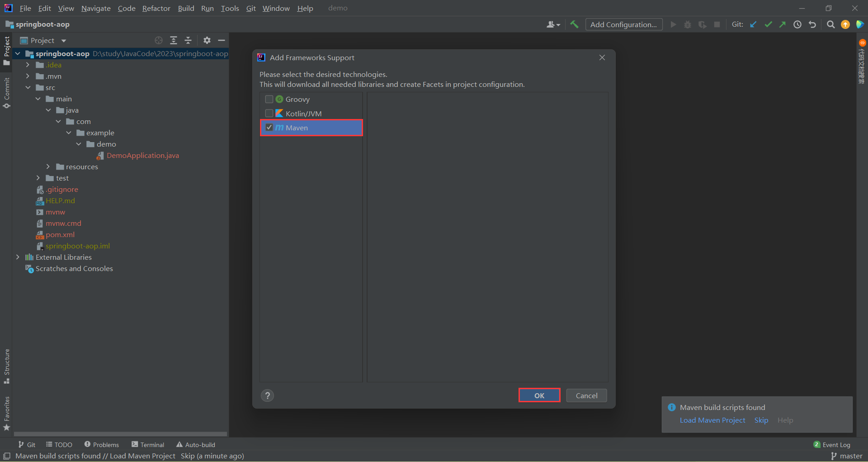Open the Event Log

pos(832,445)
